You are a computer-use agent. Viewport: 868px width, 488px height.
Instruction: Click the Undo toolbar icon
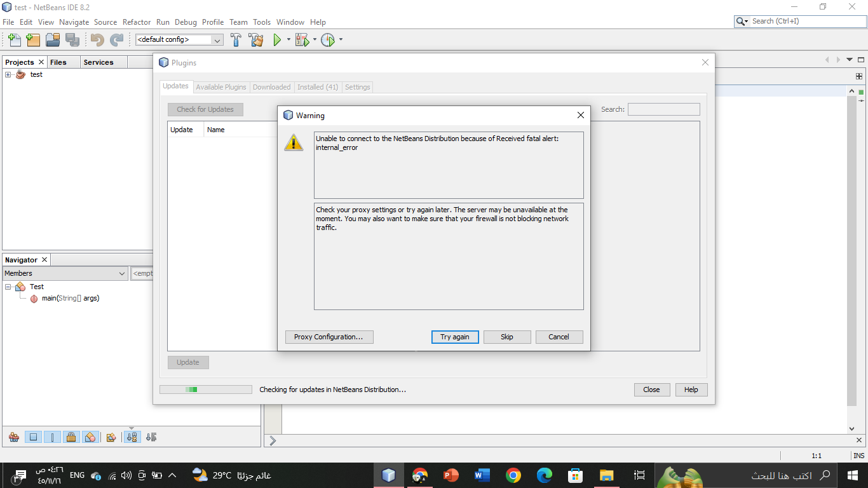(x=95, y=39)
